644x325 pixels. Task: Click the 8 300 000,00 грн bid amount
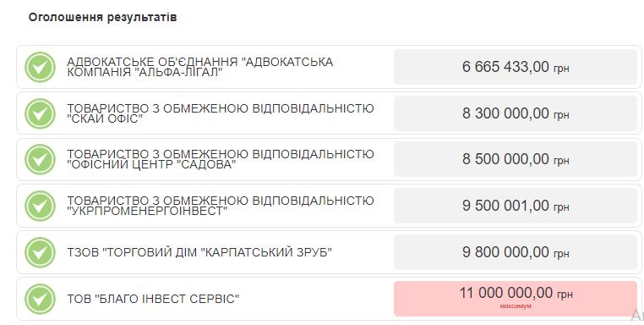coord(516,113)
